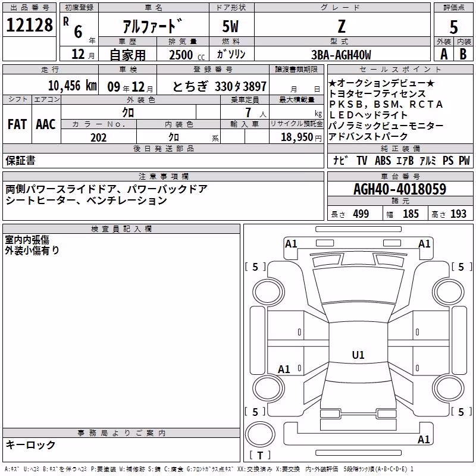Select the PKSB, BSM, RCTA line
This screenshot has width=476, height=476.
point(386,104)
